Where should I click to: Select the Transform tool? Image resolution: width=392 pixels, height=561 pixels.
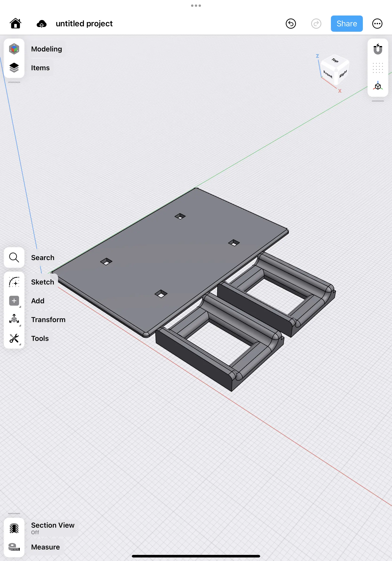coord(14,319)
